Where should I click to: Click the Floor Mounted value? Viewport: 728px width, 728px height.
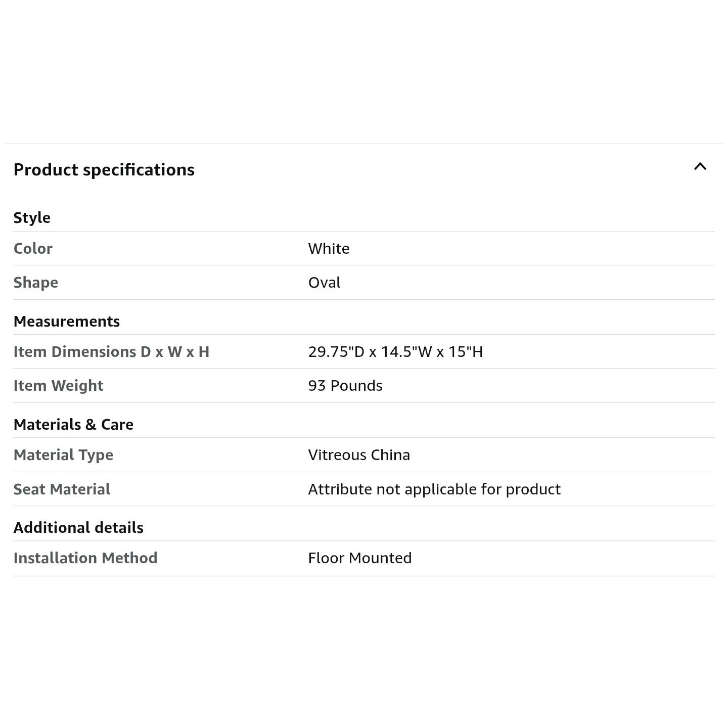[360, 558]
